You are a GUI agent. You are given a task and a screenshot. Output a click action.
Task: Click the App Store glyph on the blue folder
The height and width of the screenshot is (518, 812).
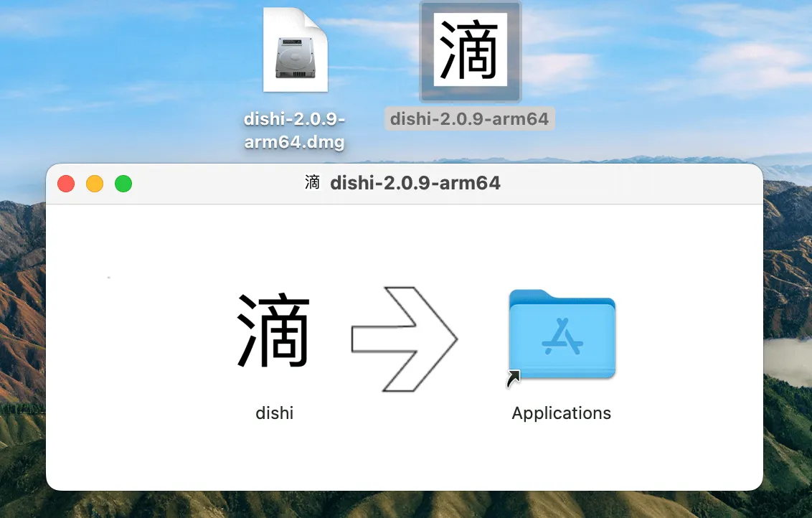tap(562, 336)
